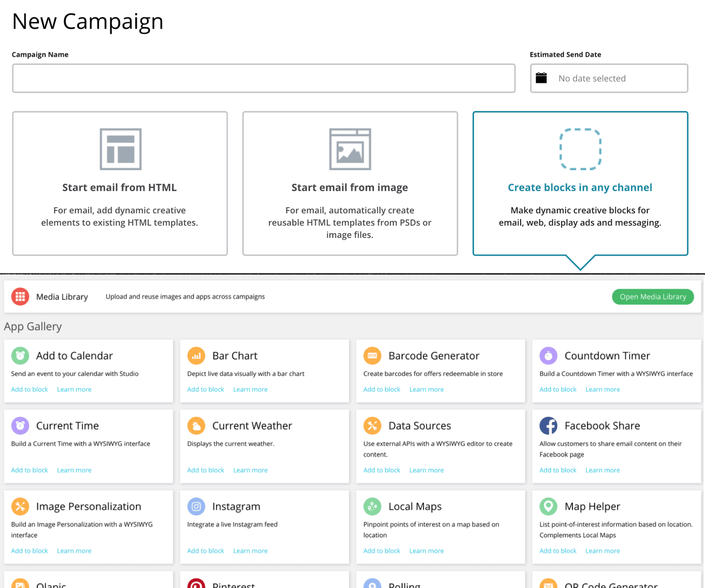
Task: Select the Start email from HTML option
Action: (120, 183)
